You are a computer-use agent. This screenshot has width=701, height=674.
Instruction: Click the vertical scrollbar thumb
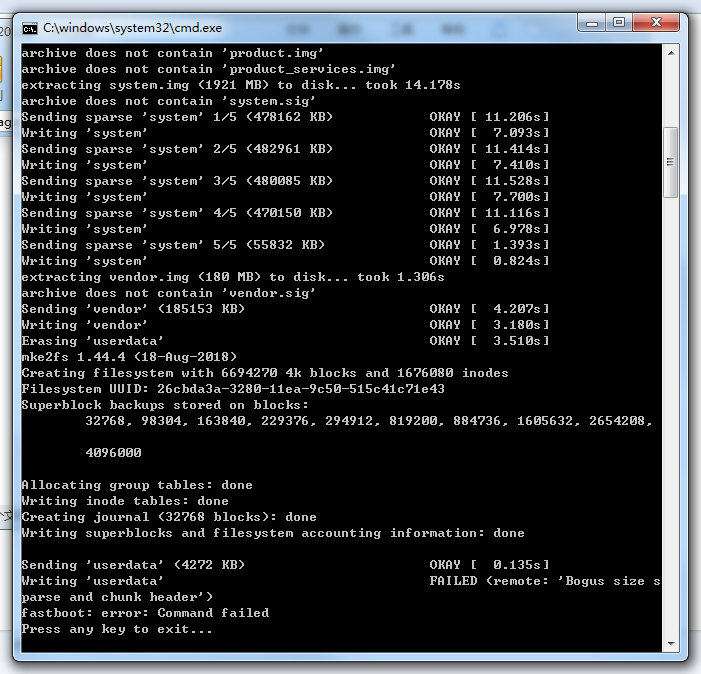pos(671,162)
